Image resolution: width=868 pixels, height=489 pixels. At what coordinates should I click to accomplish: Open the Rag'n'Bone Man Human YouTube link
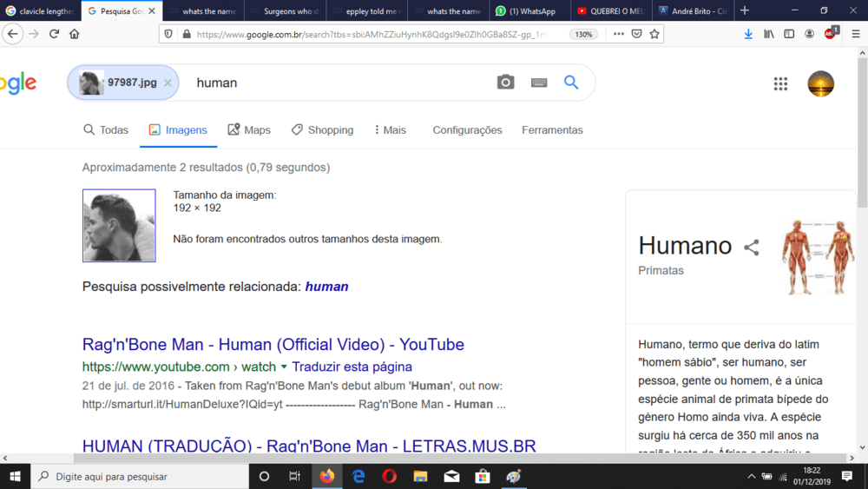[x=273, y=344]
